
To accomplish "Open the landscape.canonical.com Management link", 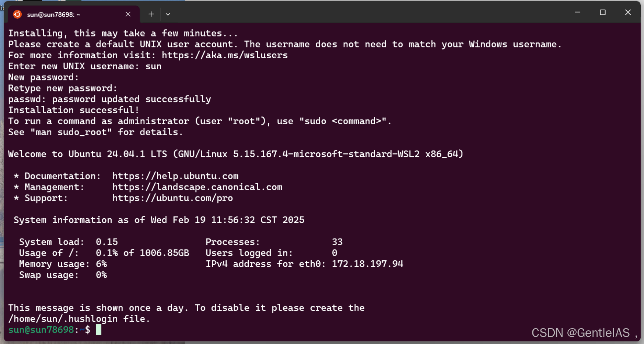I will [197, 187].
